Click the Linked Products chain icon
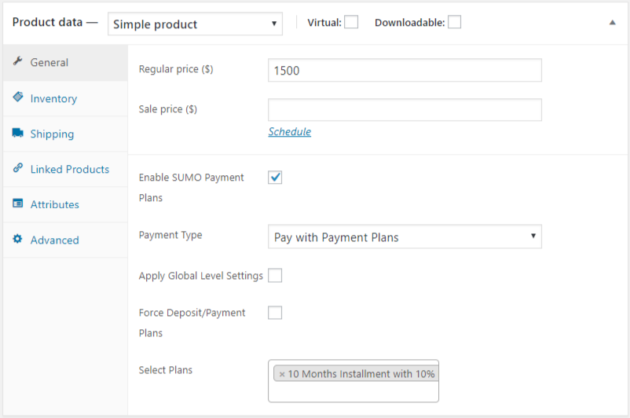 (18, 168)
